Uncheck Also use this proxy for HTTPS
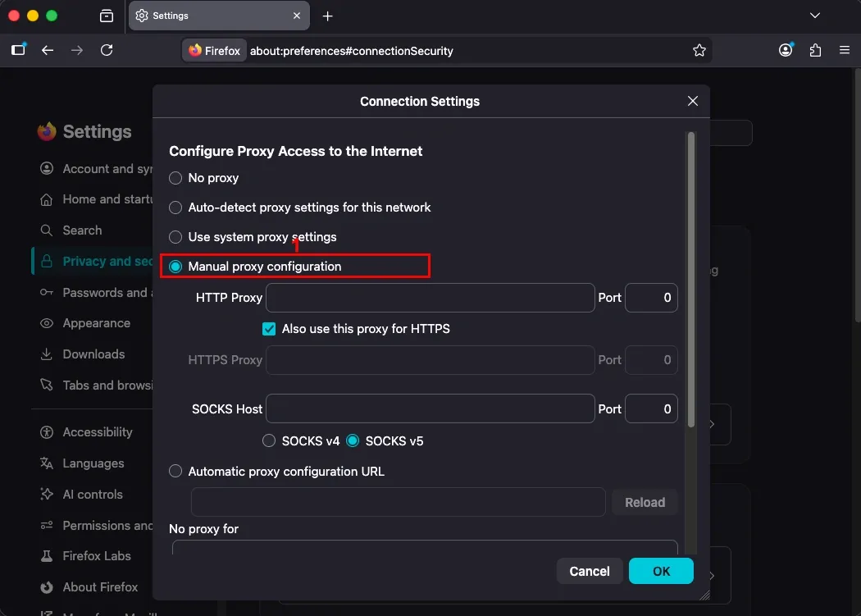This screenshot has width=861, height=616. (268, 329)
